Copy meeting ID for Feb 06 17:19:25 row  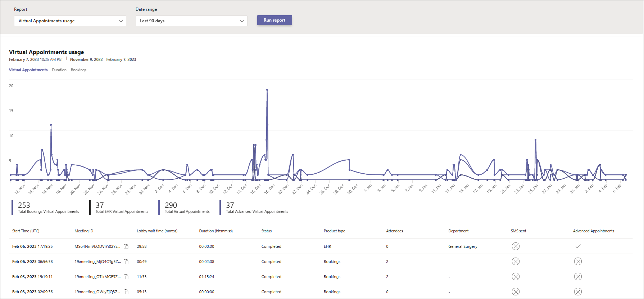pos(126,246)
